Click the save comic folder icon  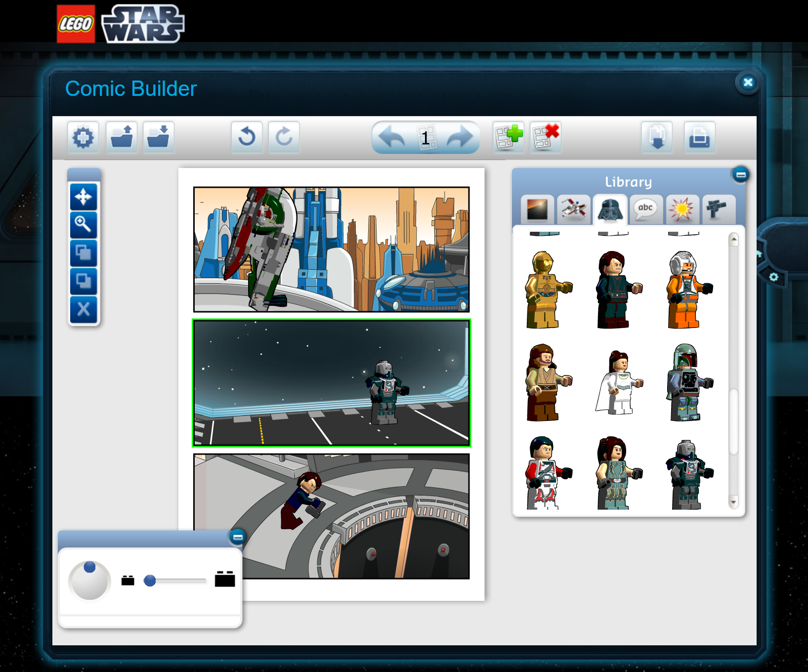(x=159, y=137)
